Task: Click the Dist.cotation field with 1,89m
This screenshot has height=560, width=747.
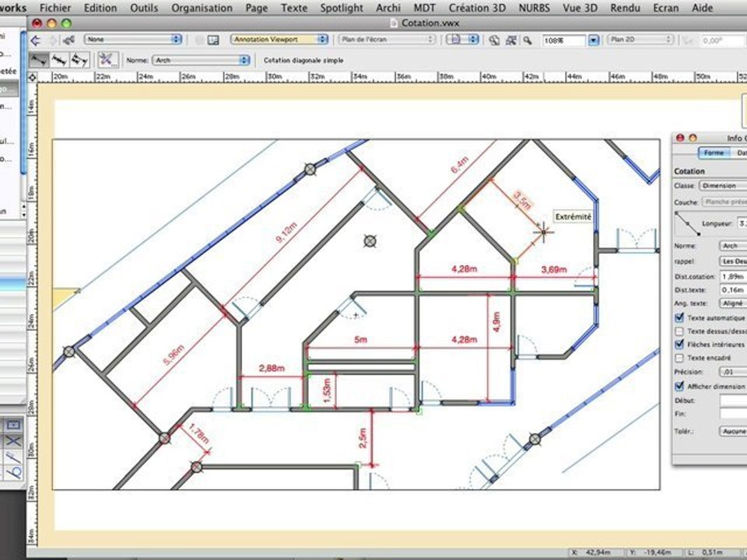Action: (733, 276)
